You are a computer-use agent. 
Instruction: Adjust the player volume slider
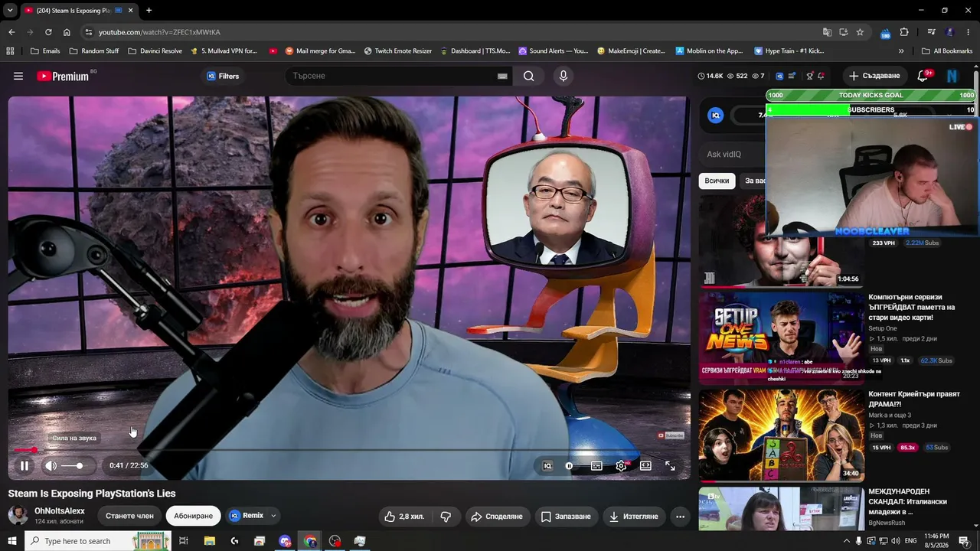tap(75, 465)
